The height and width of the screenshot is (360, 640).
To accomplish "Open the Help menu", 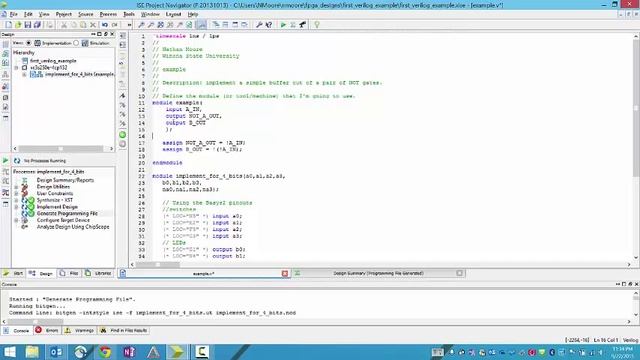I will [x=193, y=14].
